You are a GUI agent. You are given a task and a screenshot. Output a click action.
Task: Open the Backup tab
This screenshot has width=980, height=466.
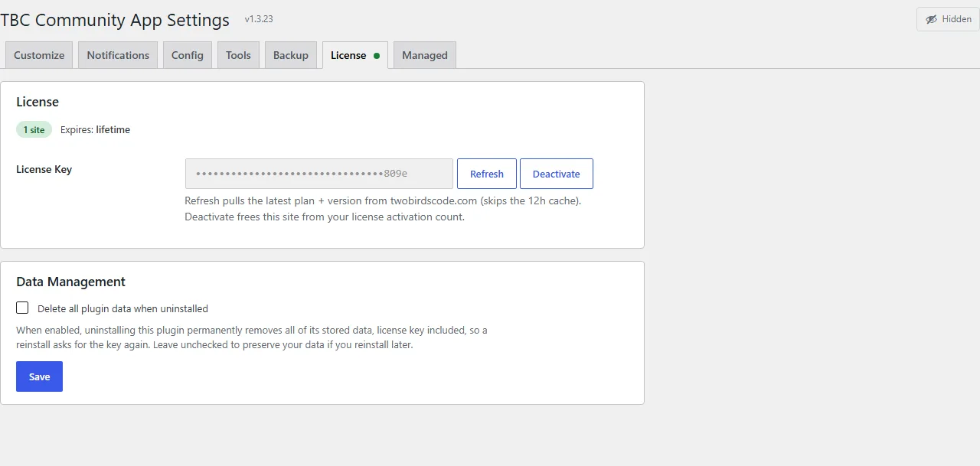(x=291, y=55)
